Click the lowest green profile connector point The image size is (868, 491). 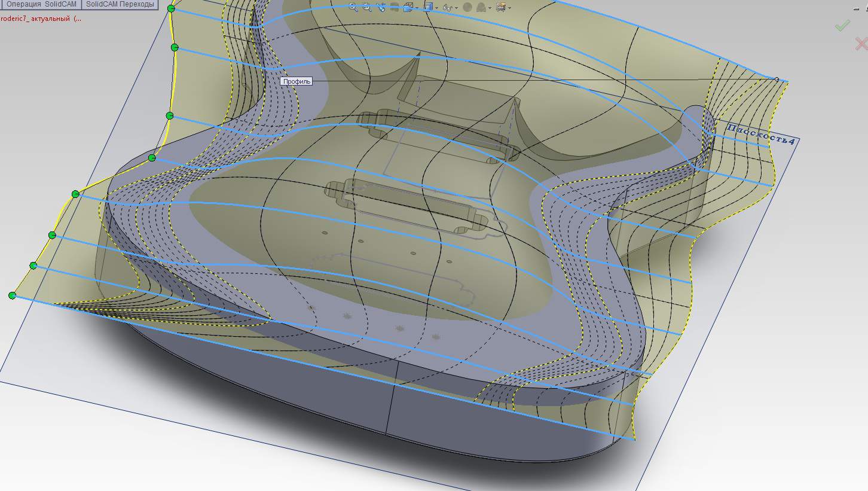[12, 295]
